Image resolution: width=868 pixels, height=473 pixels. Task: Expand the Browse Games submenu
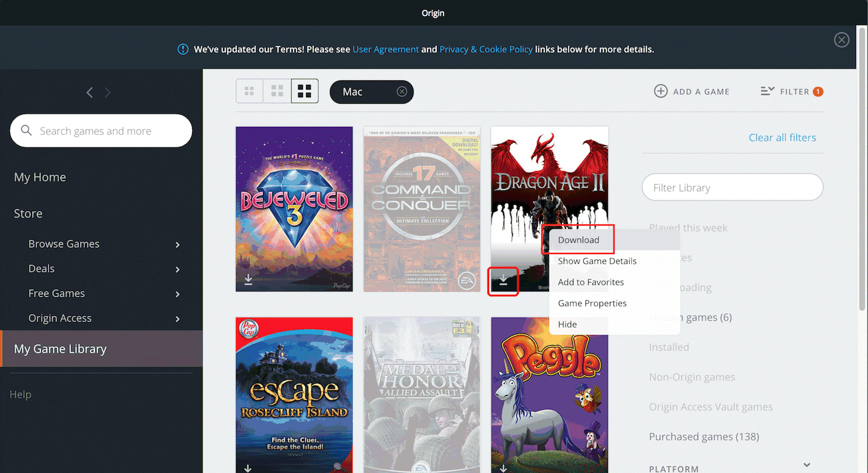178,244
